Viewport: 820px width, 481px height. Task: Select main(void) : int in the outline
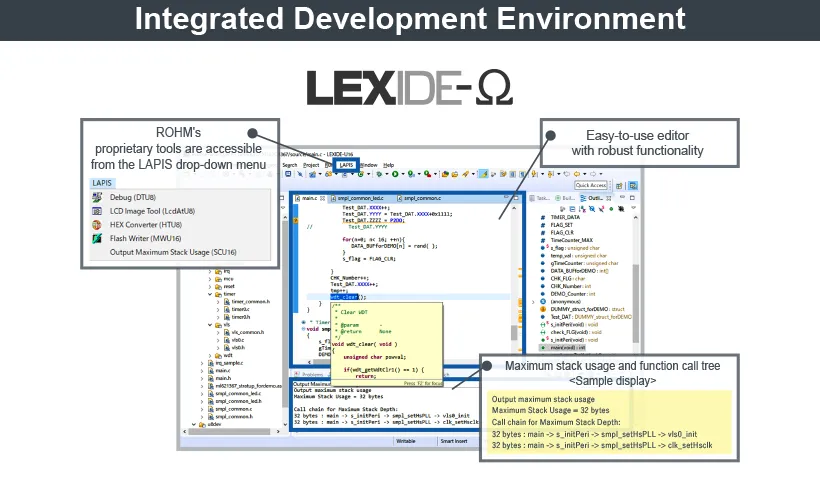click(x=567, y=348)
